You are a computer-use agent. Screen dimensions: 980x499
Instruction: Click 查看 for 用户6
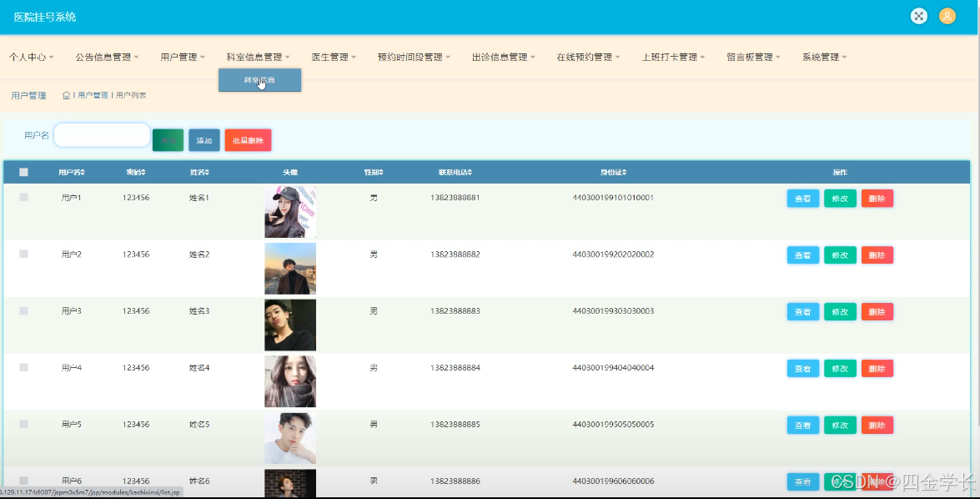click(x=802, y=481)
